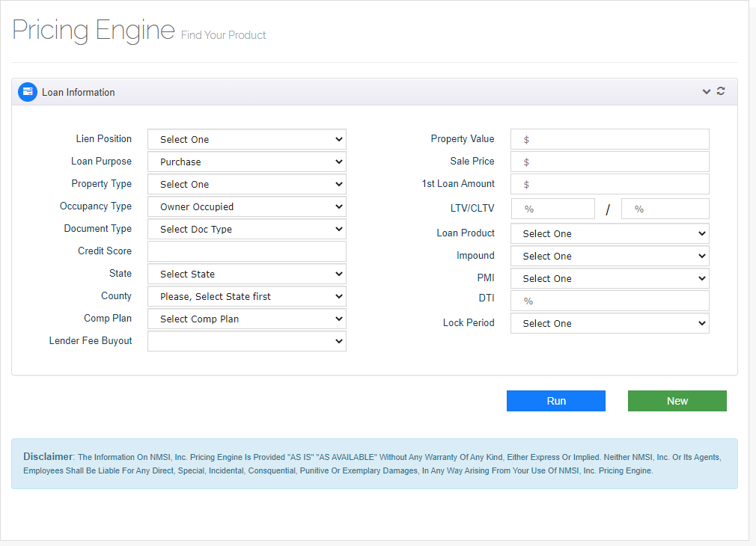
Task: Open the Property Type dropdown
Action: coord(247,184)
